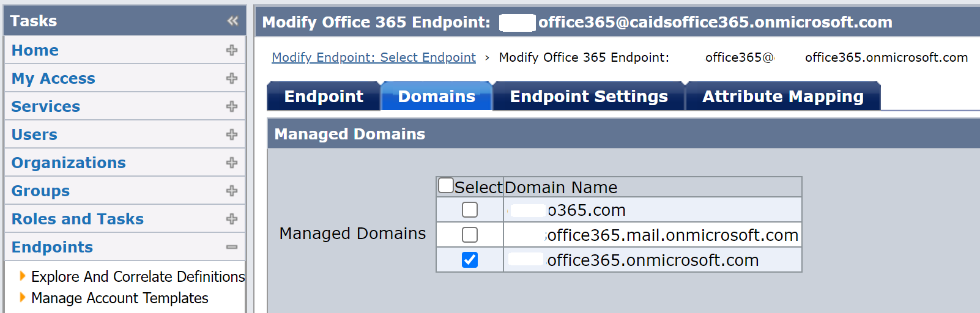Open Explore And Correlate Definitions task
The height and width of the screenshot is (313, 980).
[x=138, y=277]
